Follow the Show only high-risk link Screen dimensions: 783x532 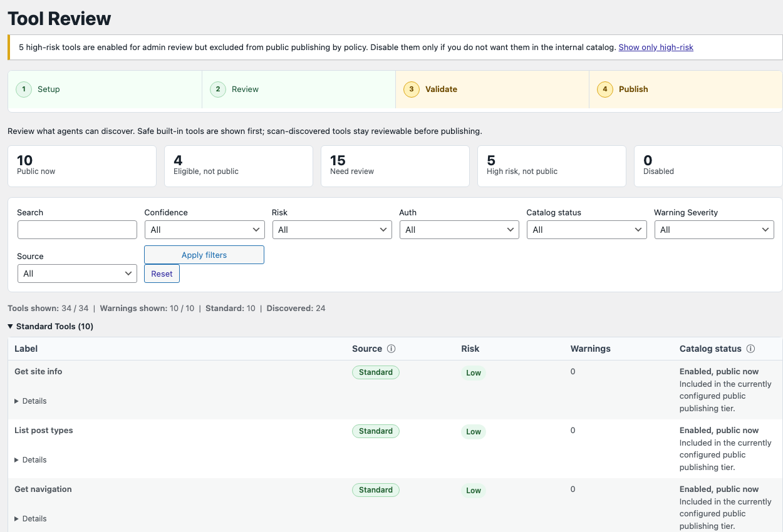point(656,47)
